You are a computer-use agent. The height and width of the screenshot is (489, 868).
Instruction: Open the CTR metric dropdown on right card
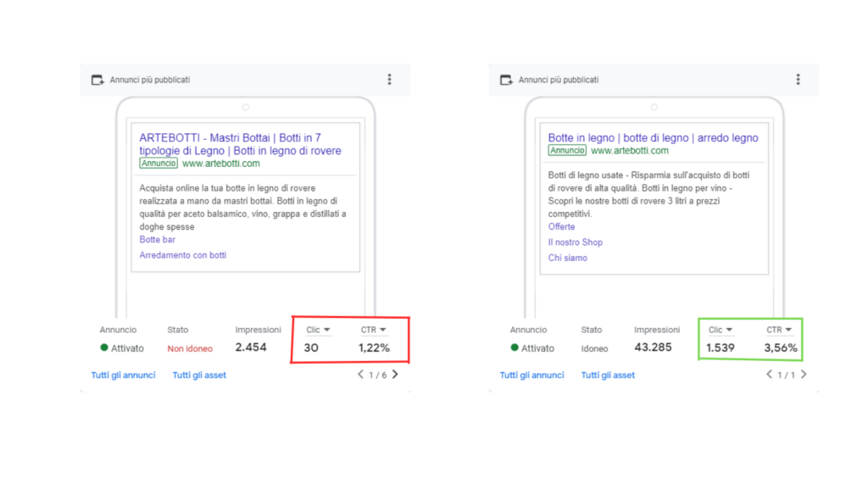[779, 330]
